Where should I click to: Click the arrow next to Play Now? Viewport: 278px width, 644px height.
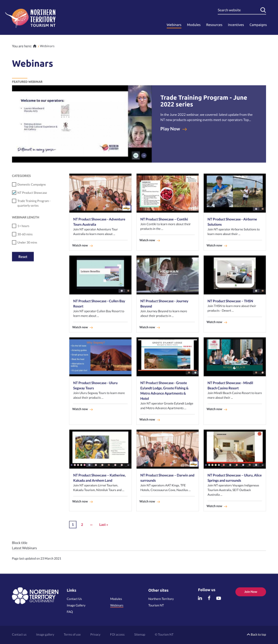pos(185,129)
